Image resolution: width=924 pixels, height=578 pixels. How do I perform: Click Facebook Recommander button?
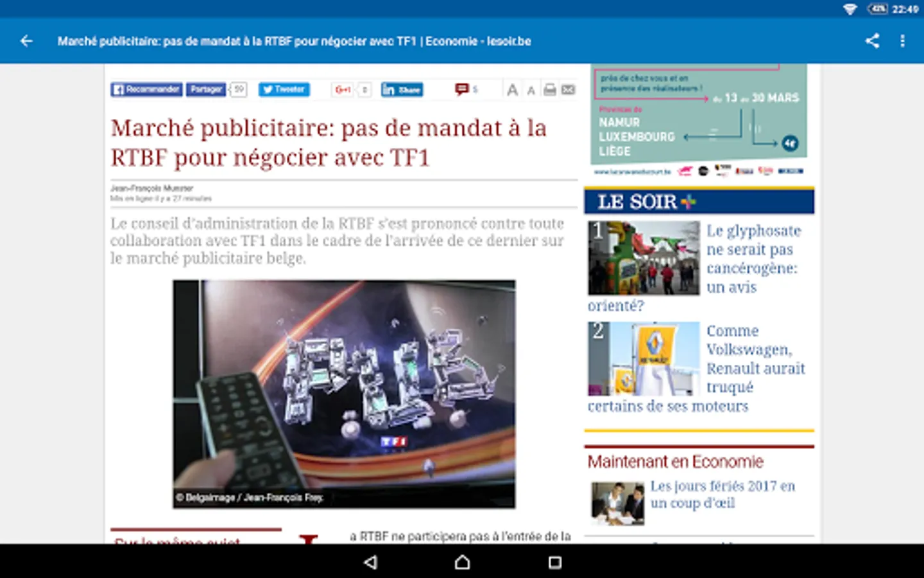[x=146, y=89]
